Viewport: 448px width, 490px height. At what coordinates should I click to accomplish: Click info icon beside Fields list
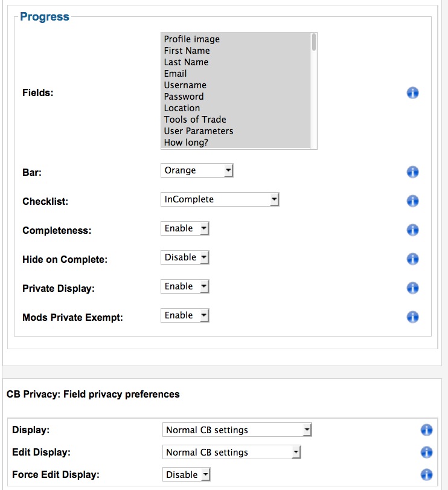tap(412, 93)
